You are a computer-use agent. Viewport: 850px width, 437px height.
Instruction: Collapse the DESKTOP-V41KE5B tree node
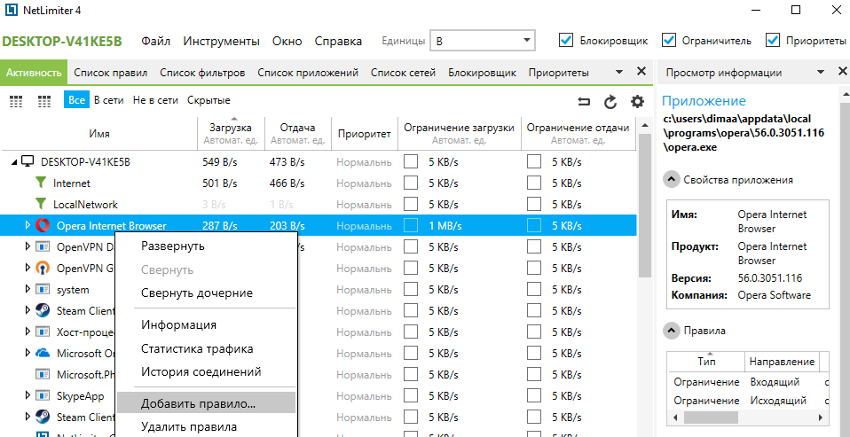(x=11, y=162)
